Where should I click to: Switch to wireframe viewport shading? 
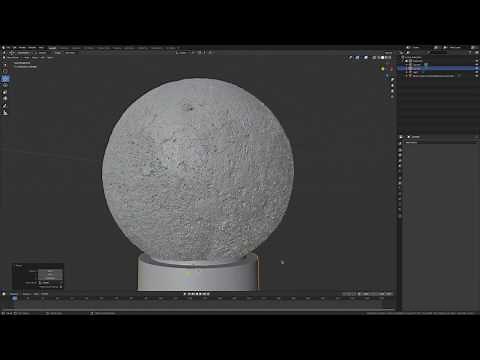[379, 58]
